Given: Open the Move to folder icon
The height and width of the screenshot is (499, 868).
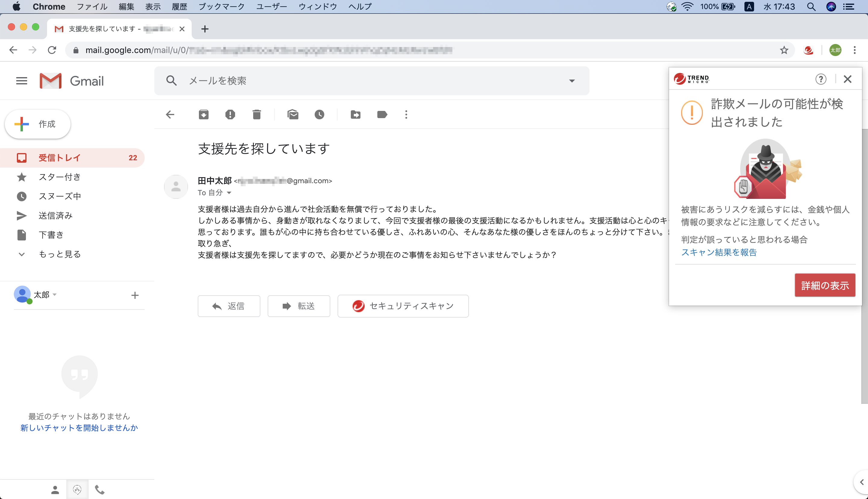Looking at the screenshot, I should click(355, 115).
